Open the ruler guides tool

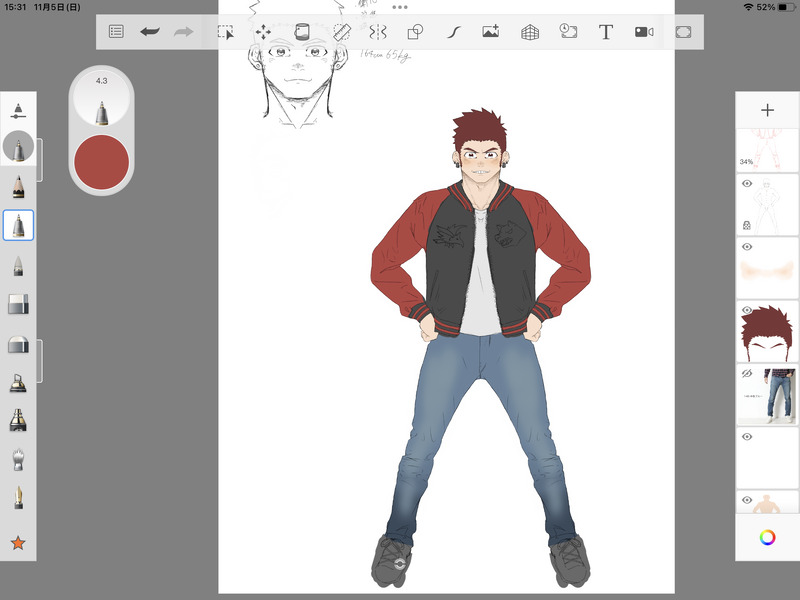click(341, 32)
